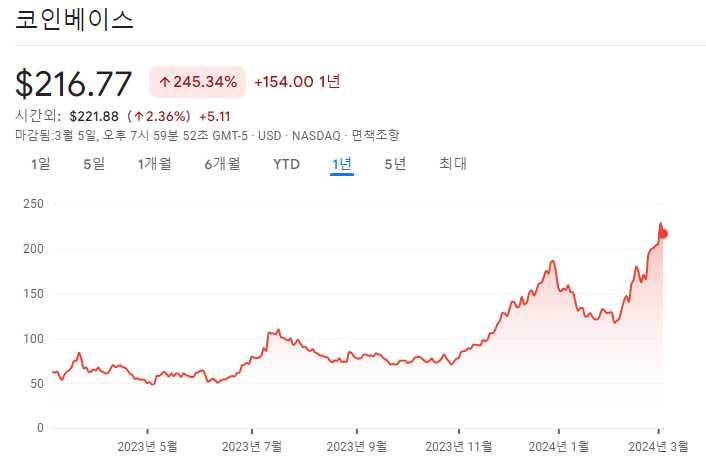This screenshot has width=706, height=464.
Task: Select the 최대 range tab
Action: (453, 164)
